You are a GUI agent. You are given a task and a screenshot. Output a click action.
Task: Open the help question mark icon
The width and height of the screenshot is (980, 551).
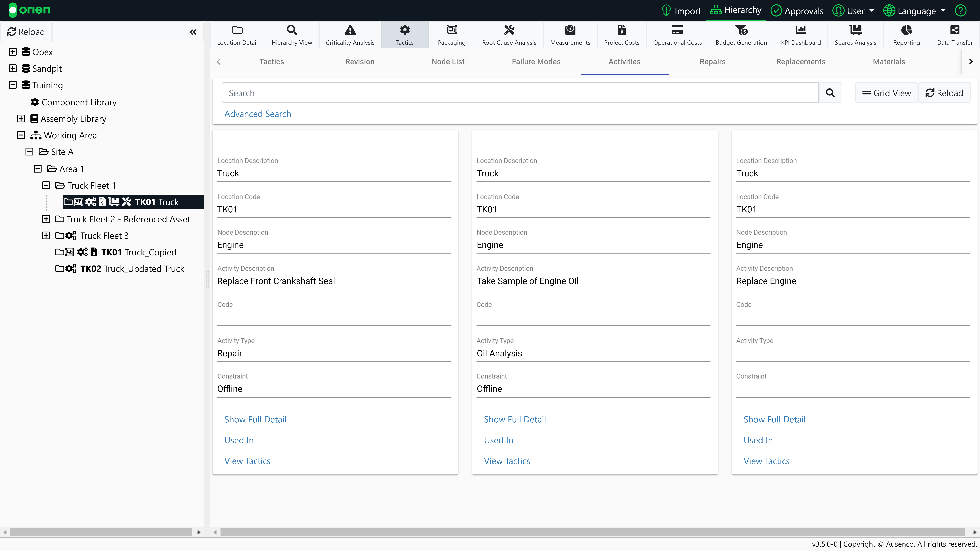tap(960, 11)
